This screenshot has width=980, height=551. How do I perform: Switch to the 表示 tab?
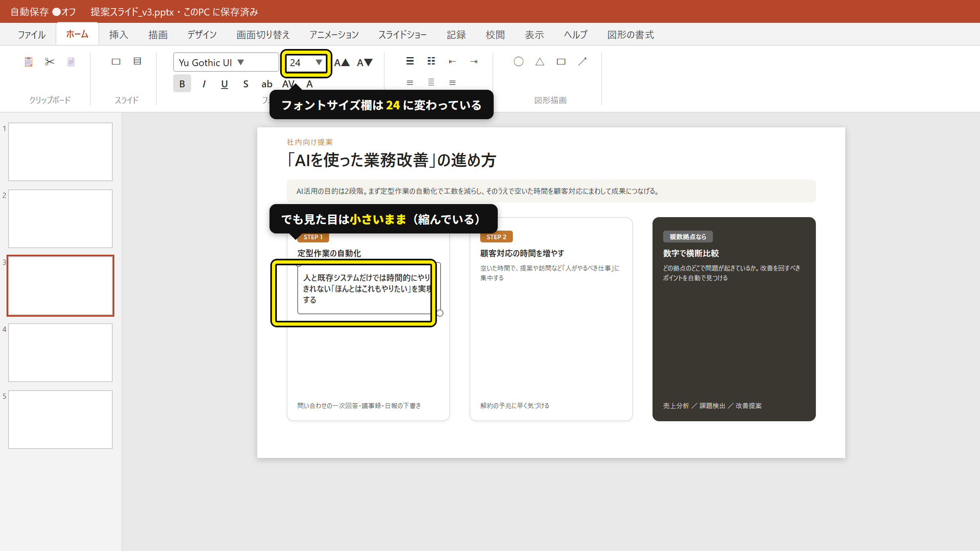[x=535, y=35]
